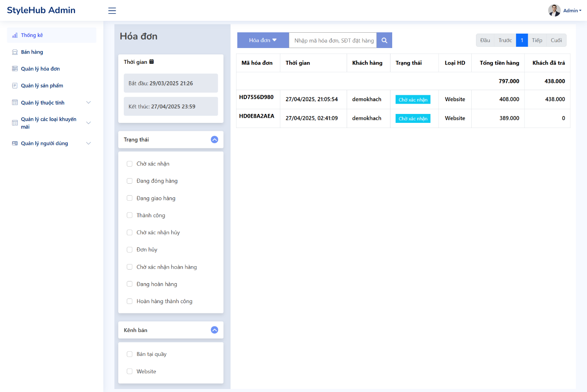Click the Quản lý thuộc tính icon
The height and width of the screenshot is (392, 587).
(15, 102)
